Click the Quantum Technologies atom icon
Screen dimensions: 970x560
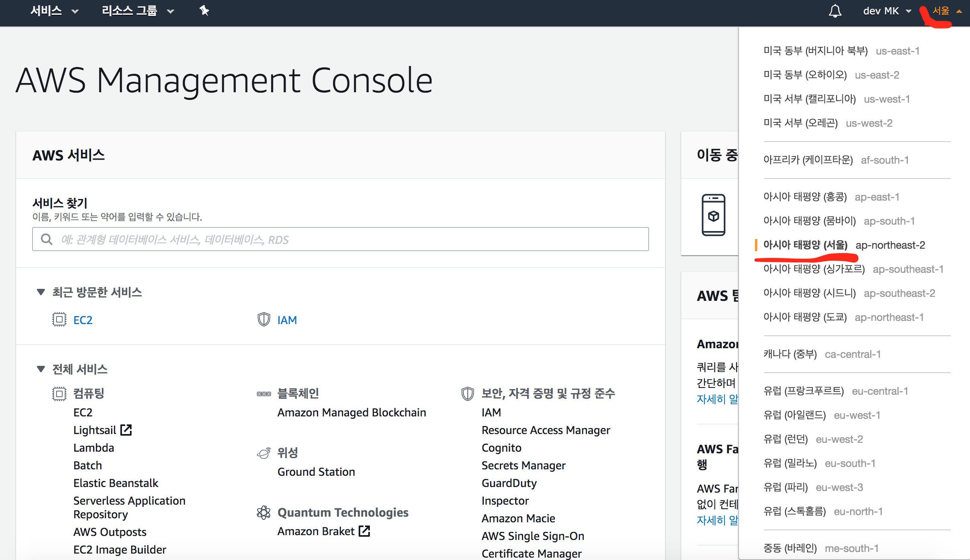264,512
